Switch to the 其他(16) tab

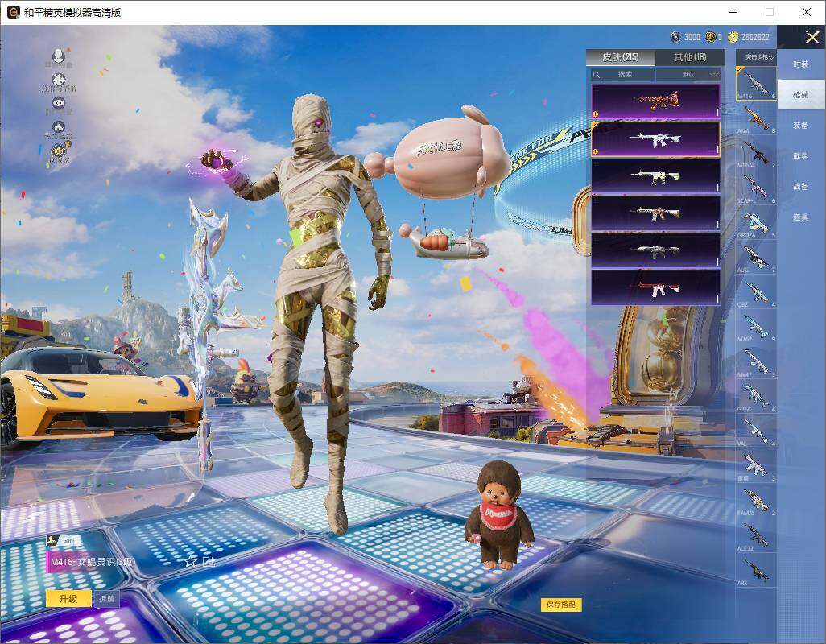coord(690,57)
